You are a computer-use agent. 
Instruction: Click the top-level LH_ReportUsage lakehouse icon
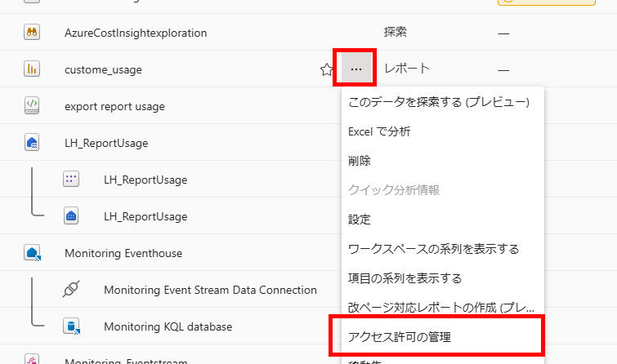click(x=32, y=142)
